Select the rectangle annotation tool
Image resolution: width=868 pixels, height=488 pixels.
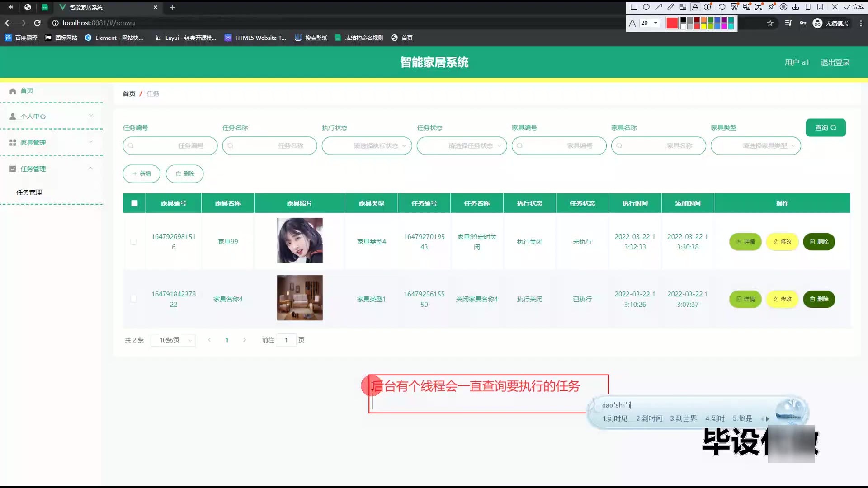point(634,7)
